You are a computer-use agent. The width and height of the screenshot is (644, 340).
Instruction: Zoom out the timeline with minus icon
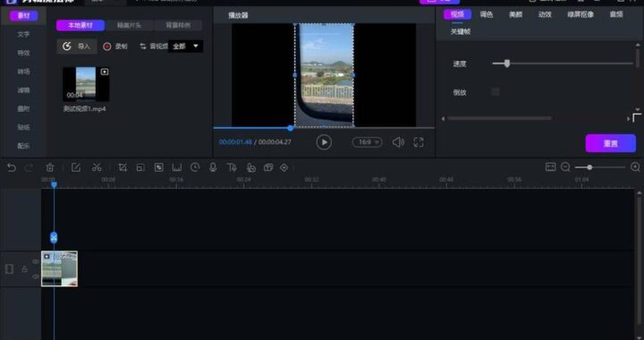[565, 167]
